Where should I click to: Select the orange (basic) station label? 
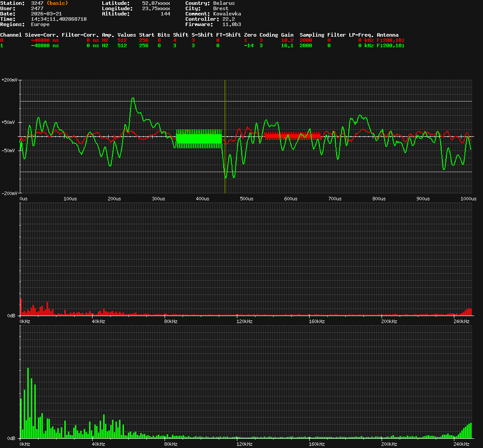[x=57, y=3]
